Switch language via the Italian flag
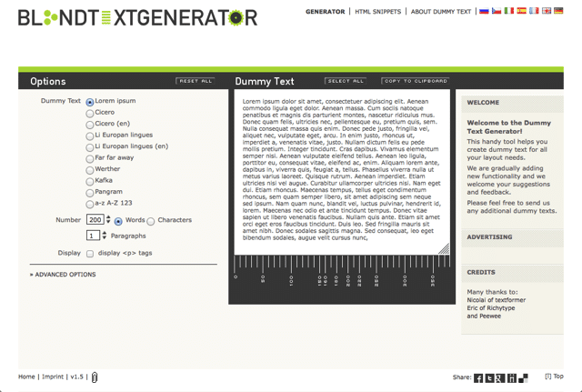 tap(509, 11)
